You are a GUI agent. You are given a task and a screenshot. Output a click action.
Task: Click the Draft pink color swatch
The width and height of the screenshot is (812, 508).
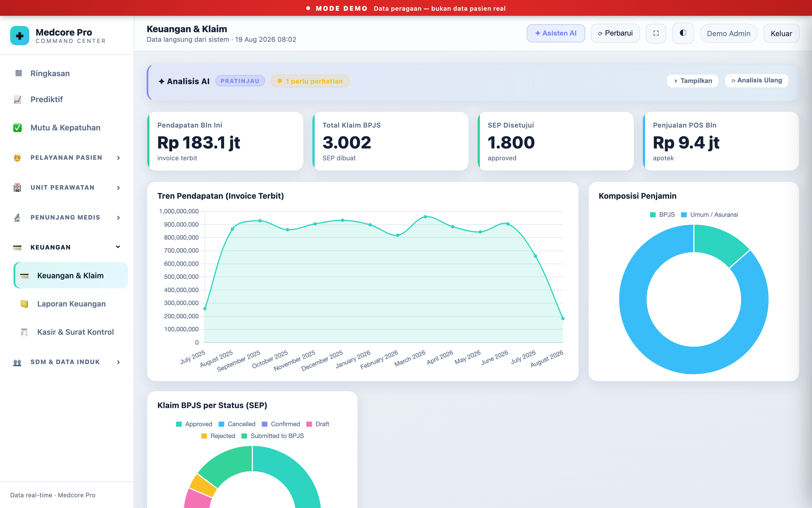coord(309,424)
